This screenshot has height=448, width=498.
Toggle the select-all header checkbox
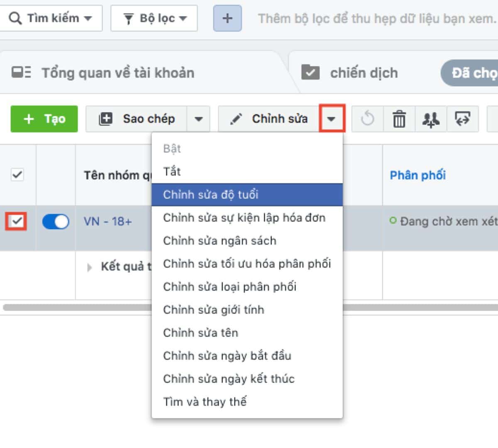coord(17,175)
